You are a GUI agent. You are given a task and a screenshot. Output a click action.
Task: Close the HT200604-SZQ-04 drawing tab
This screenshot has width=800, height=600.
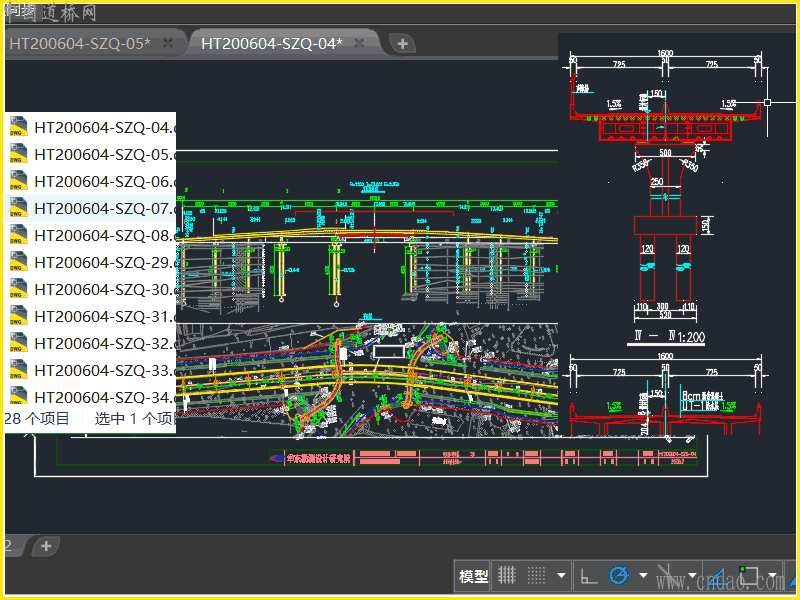pyautogui.click(x=361, y=43)
